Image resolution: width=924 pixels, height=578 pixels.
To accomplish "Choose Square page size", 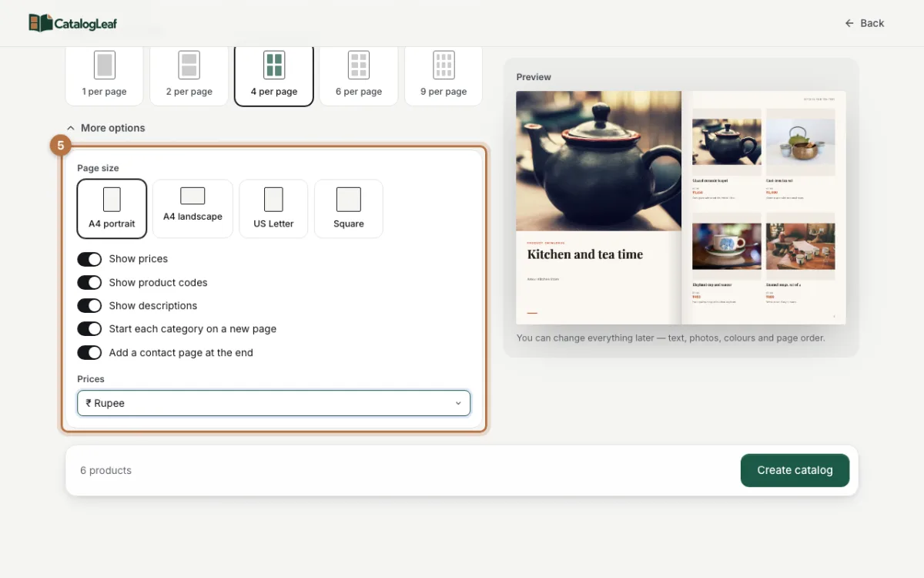I will 349,209.
